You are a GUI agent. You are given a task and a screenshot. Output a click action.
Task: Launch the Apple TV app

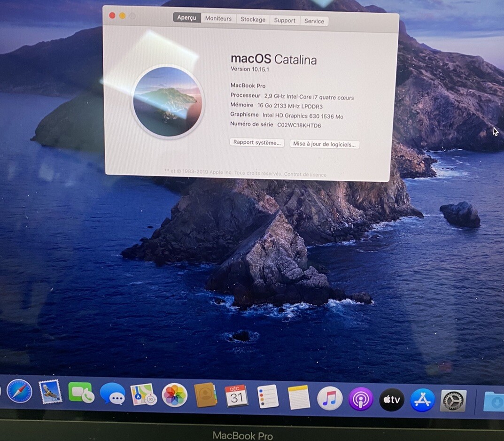coord(392,400)
